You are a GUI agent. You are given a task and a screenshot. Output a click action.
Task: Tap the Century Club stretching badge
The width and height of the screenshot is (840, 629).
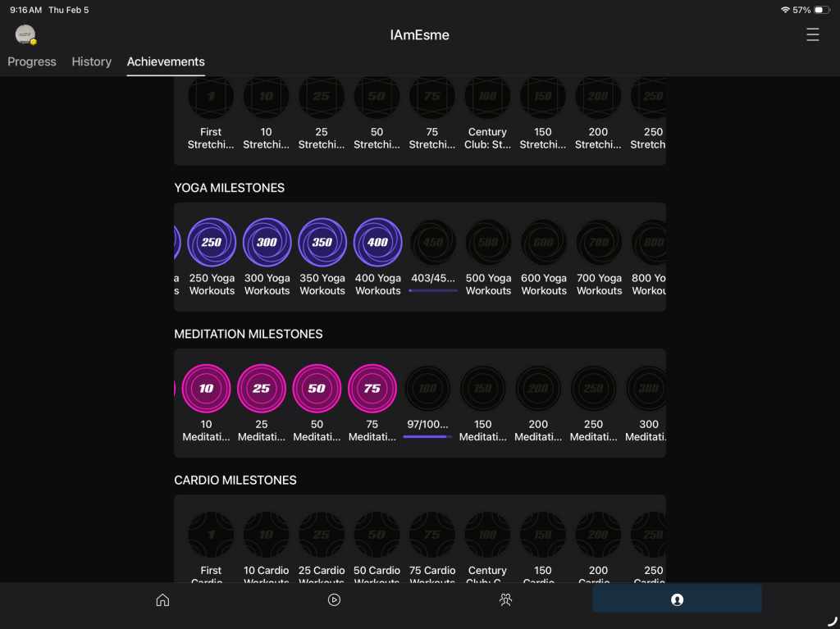point(487,97)
